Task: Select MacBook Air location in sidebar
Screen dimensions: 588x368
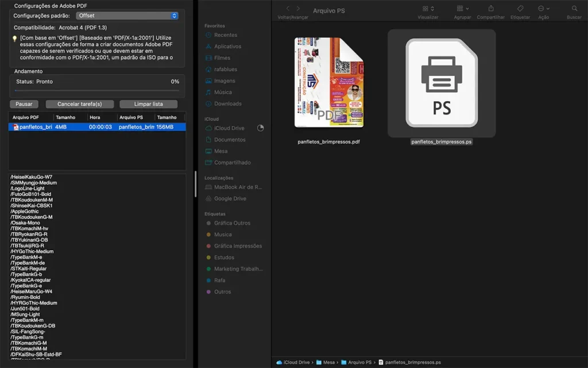Action: point(238,187)
